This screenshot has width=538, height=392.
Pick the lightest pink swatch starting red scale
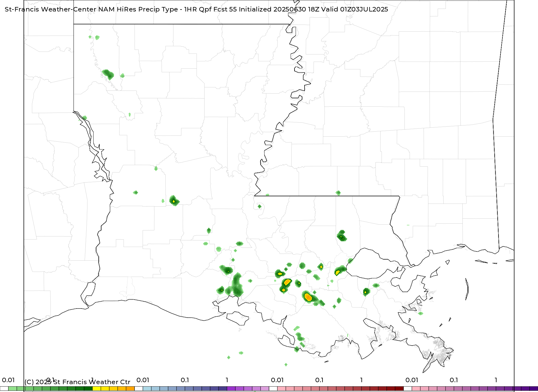(282, 389)
